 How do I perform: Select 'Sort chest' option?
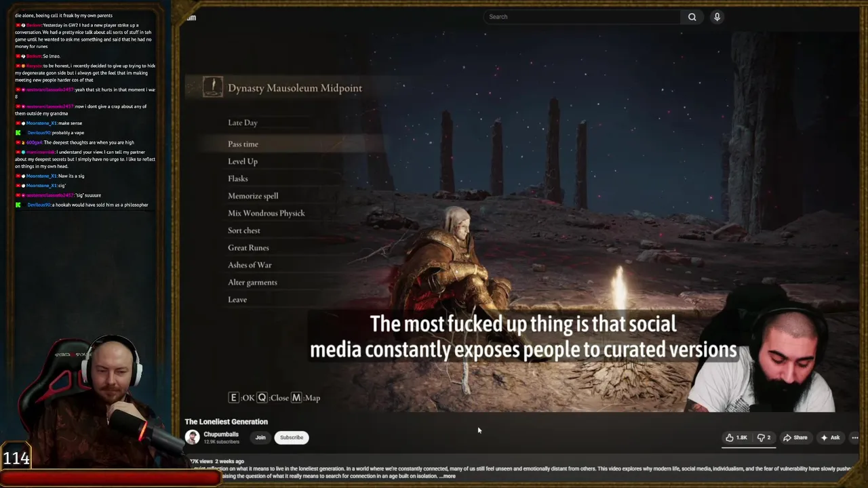[244, 230]
